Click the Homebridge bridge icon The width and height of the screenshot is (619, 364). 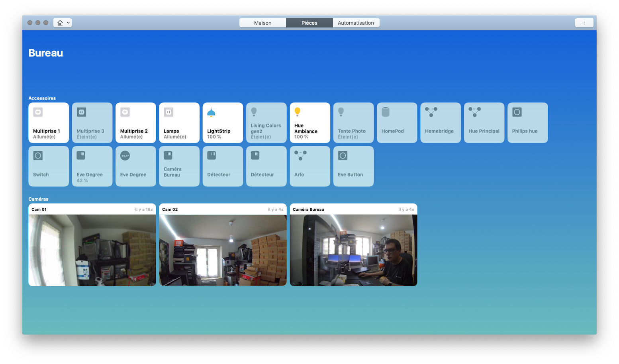pos(431,112)
